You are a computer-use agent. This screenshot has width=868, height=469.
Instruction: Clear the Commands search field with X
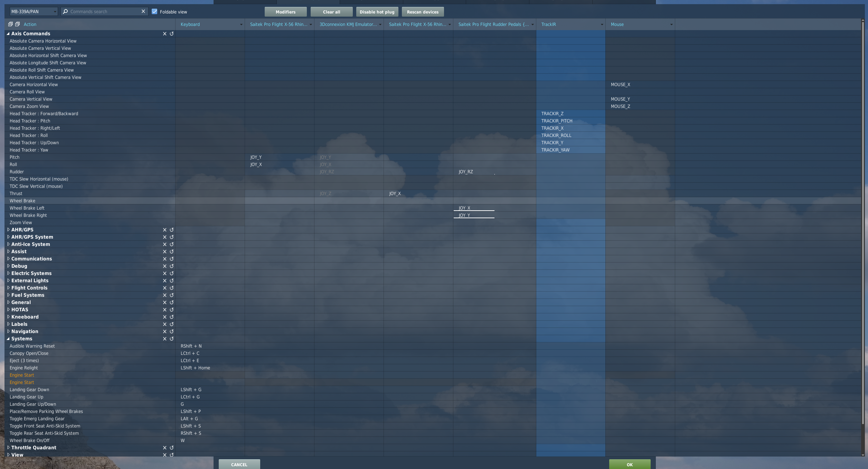[x=143, y=11]
